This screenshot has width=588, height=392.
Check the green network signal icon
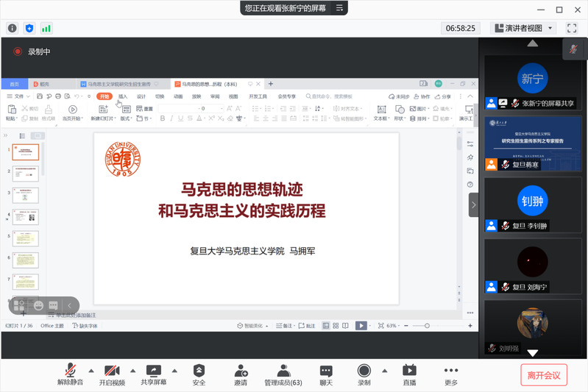click(46, 28)
